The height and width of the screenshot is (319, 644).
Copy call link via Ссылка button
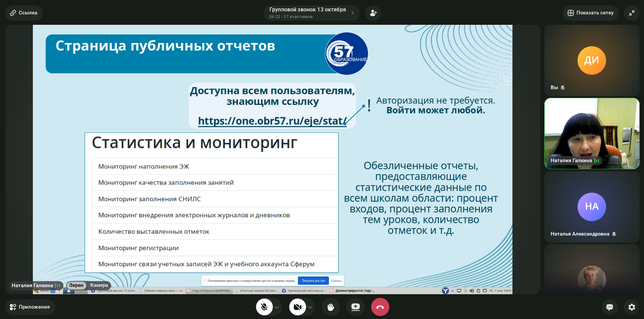pyautogui.click(x=24, y=13)
